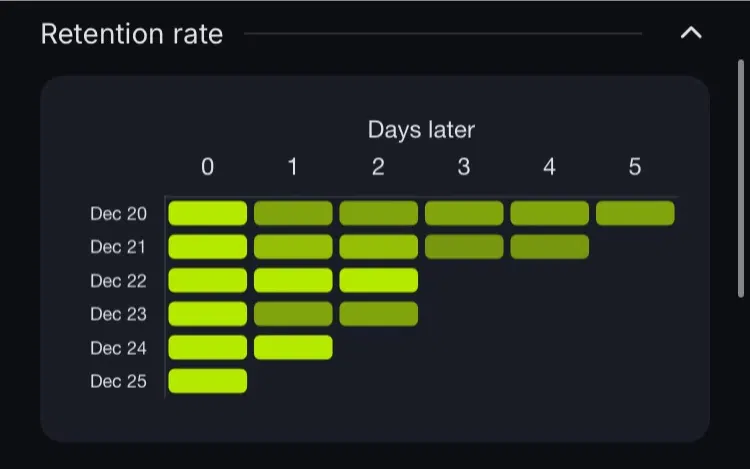Click the Dec 22 day 2 retention cell
This screenshot has height=469, width=750.
click(378, 280)
